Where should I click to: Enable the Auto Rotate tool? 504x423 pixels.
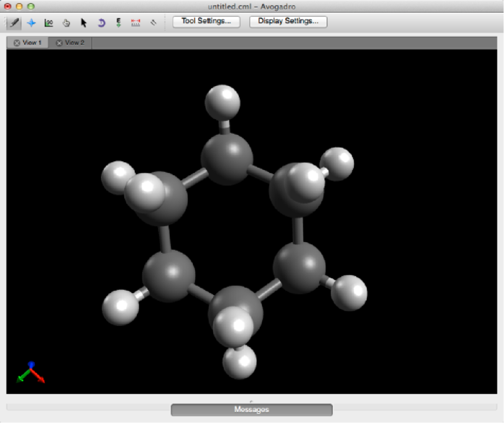click(101, 23)
